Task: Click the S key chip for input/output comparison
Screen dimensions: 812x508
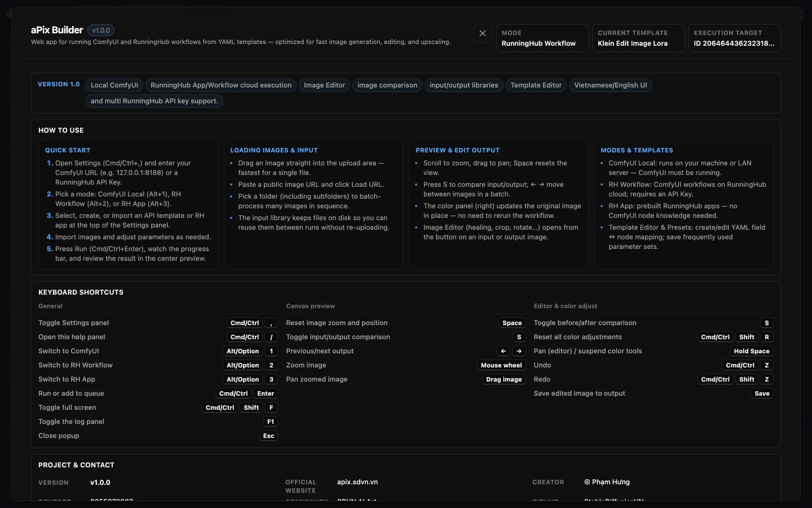Action: (x=519, y=337)
